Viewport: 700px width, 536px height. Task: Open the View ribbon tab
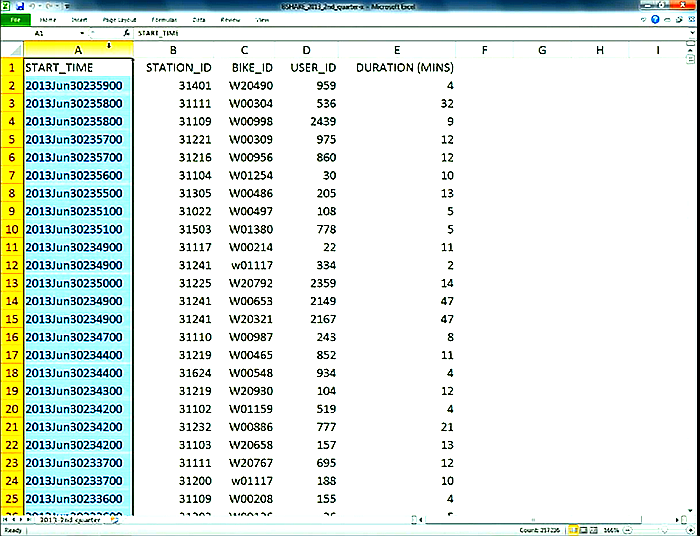[262, 20]
